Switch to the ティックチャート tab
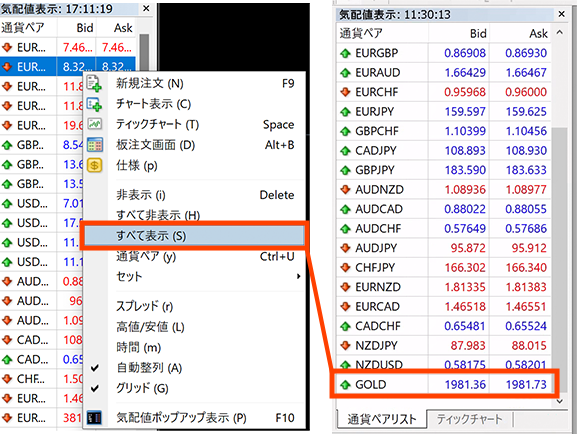 tap(469, 419)
